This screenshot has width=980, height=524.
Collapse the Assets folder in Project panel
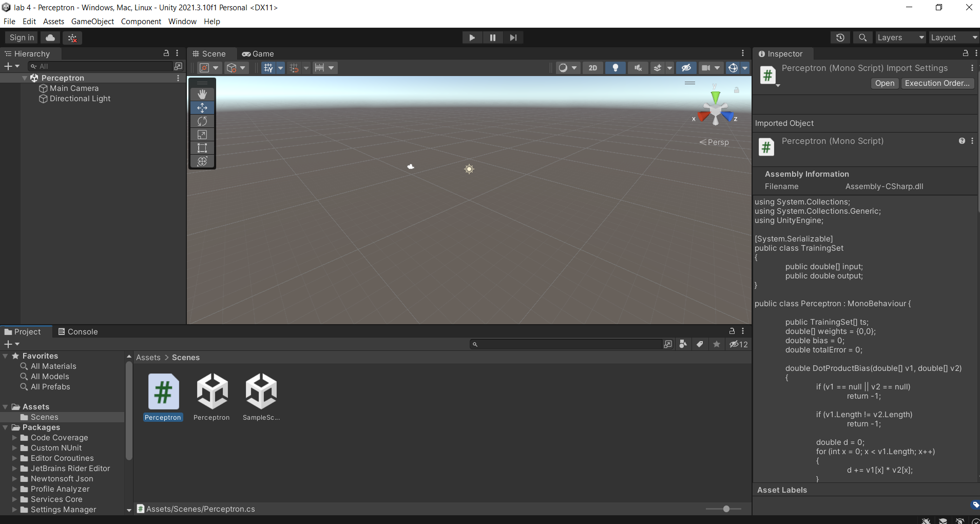[x=6, y=406]
